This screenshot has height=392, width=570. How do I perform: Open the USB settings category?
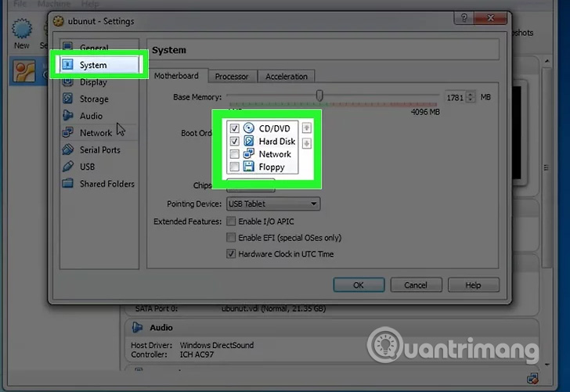click(x=99, y=167)
